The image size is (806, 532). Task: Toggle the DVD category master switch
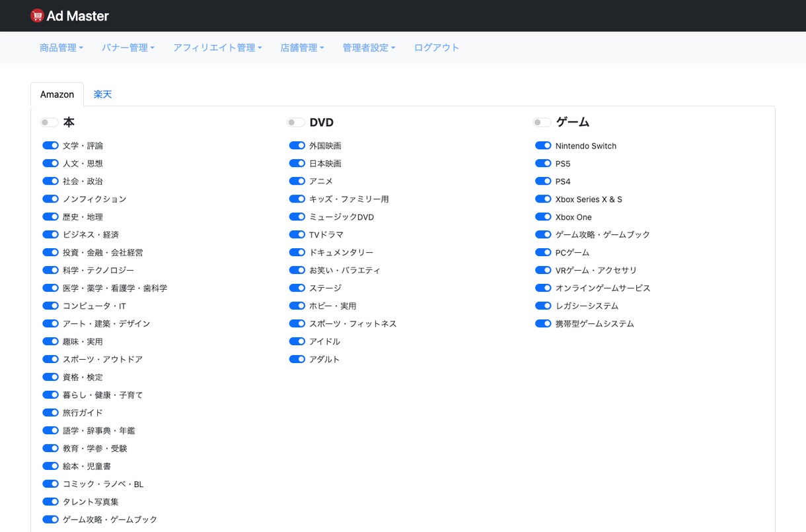pyautogui.click(x=296, y=122)
